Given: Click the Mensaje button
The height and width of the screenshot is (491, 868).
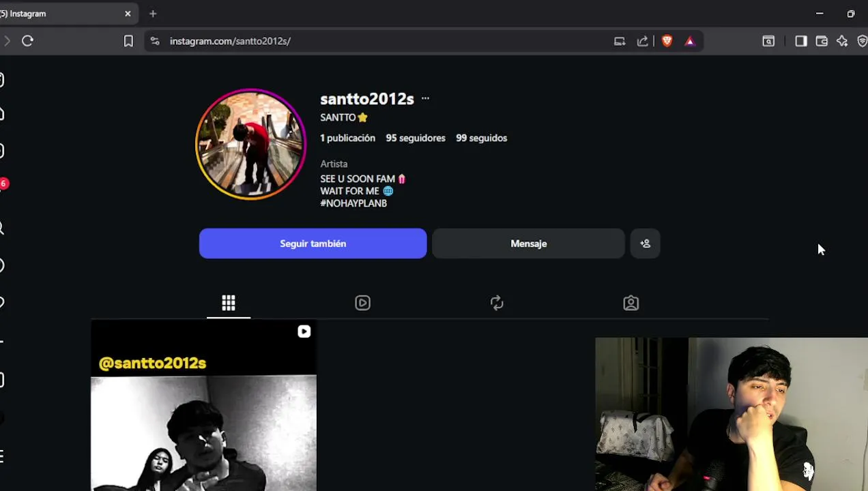Looking at the screenshot, I should coord(528,243).
